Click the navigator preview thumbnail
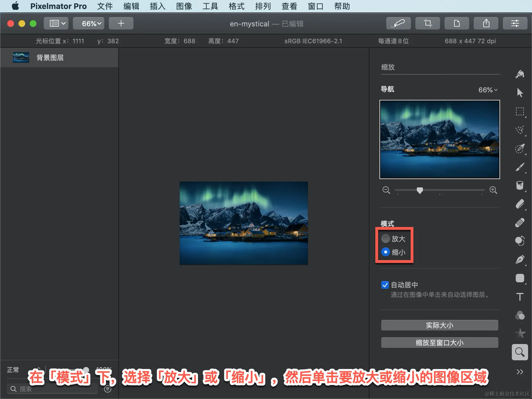 tap(440, 139)
